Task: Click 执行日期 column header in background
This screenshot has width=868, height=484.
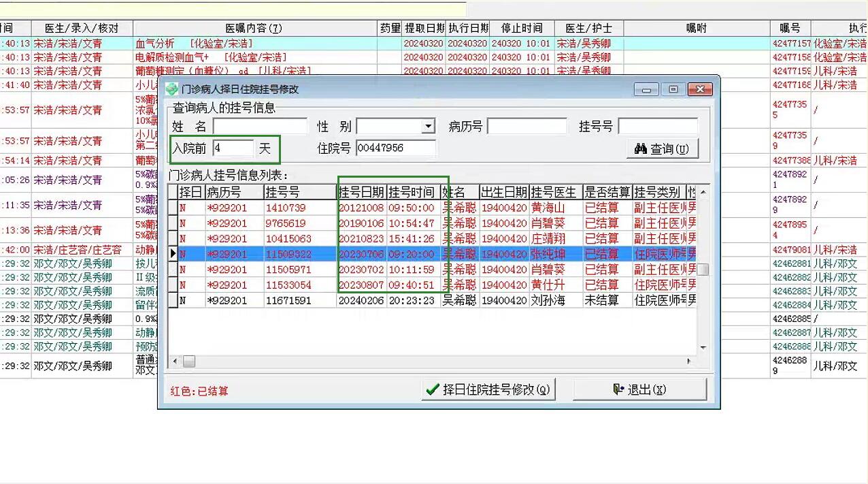Action: click(468, 28)
